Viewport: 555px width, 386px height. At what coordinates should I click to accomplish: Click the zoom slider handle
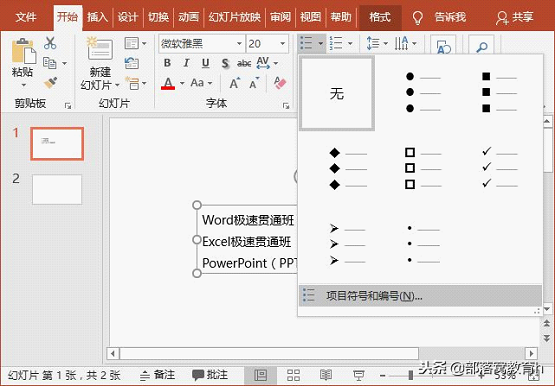[410, 375]
